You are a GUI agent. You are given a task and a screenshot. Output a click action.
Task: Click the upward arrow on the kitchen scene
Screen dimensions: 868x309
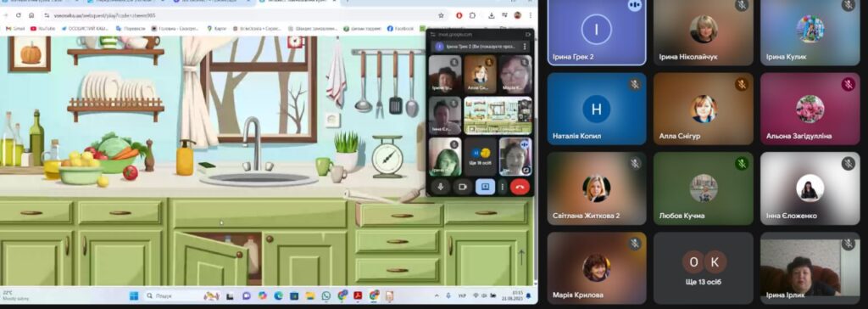[521, 256]
